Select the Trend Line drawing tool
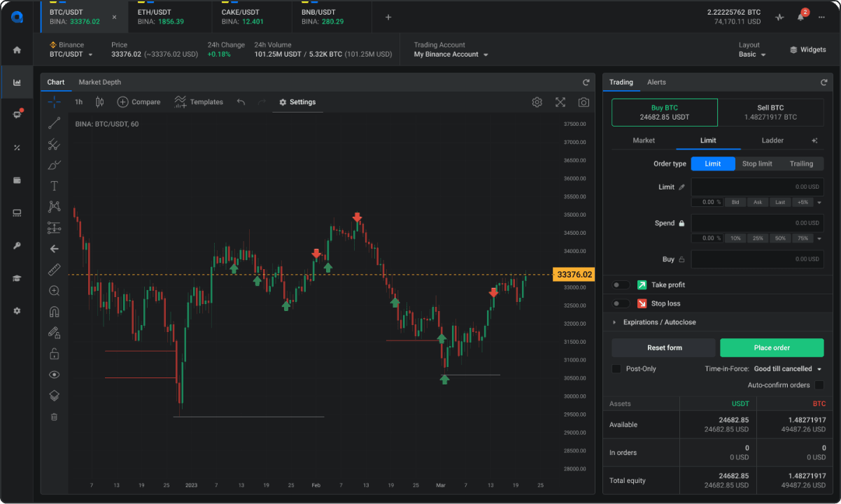Screen dimensions: 841x504 coord(54,124)
